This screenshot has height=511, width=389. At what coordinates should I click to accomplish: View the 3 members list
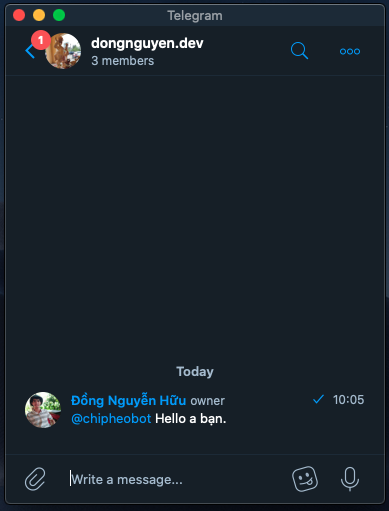pos(123,61)
